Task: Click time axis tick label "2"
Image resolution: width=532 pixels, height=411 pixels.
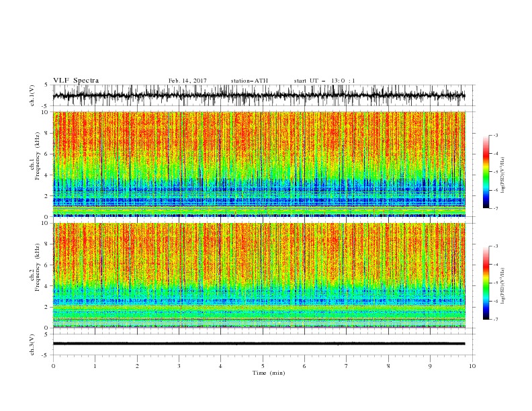Action: tap(137, 366)
